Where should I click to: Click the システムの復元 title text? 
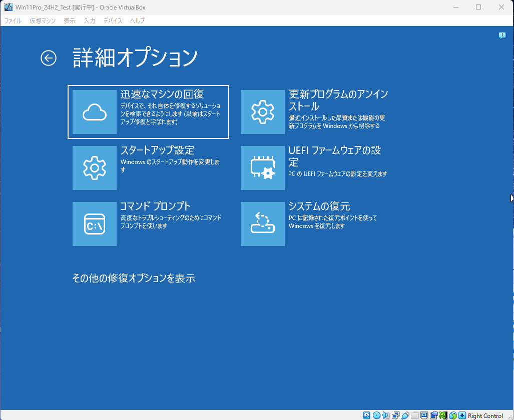319,206
